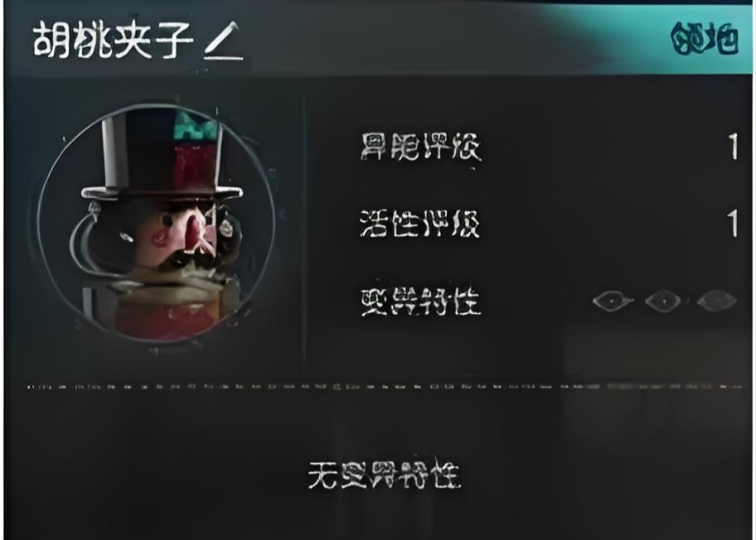
Task: Click the green ribbon on the hat
Action: point(194,125)
